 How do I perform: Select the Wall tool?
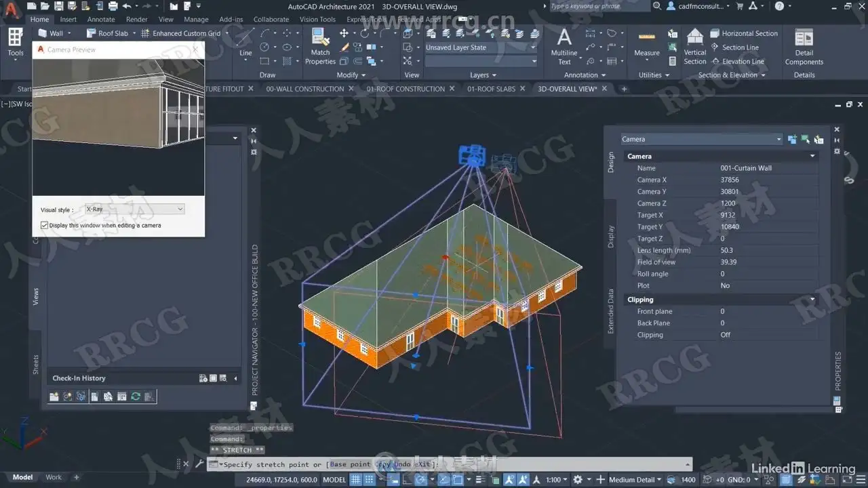click(50, 33)
